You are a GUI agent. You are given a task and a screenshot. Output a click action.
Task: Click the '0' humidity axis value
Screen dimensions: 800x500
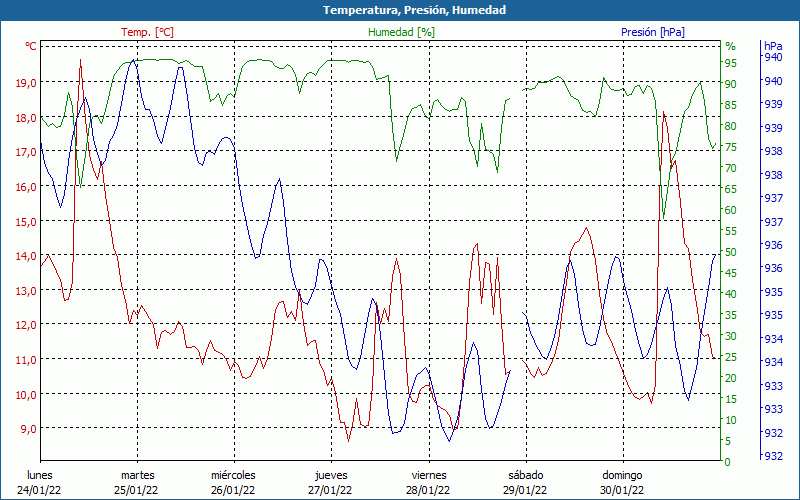pos(728,462)
